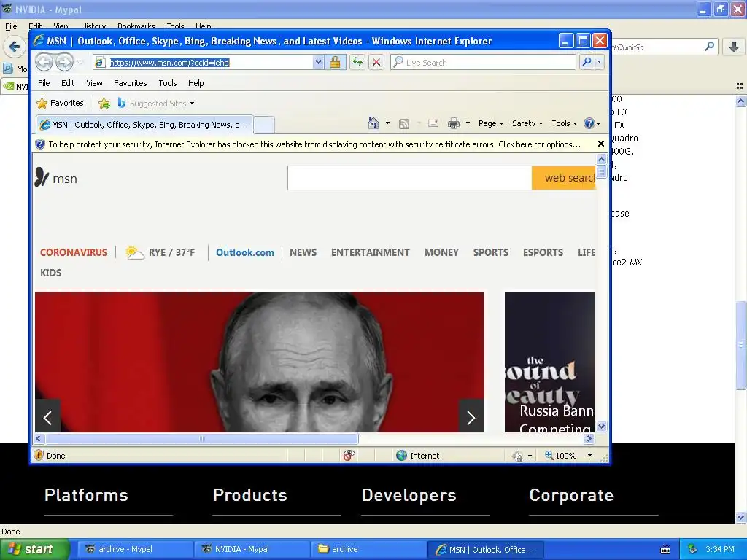Open IE Help menu

point(196,83)
